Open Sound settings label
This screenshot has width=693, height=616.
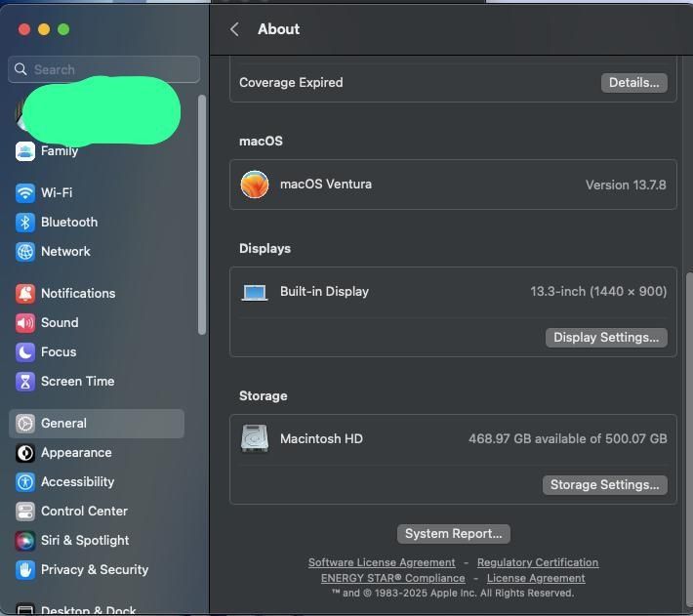(x=60, y=322)
